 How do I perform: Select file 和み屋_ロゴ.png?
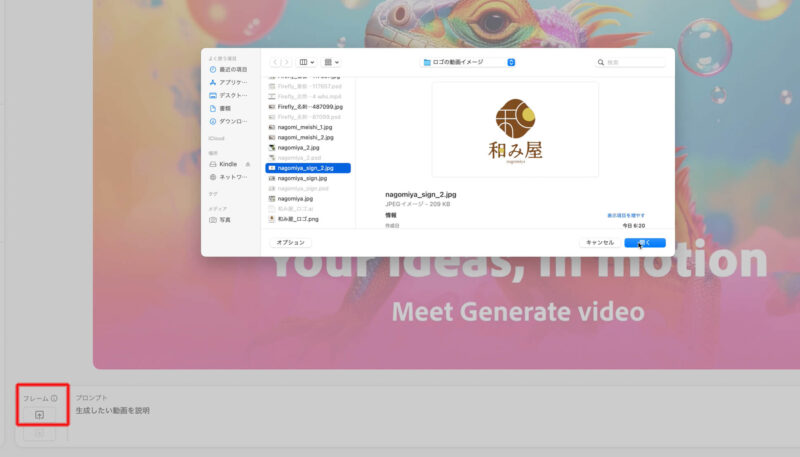tap(308, 219)
